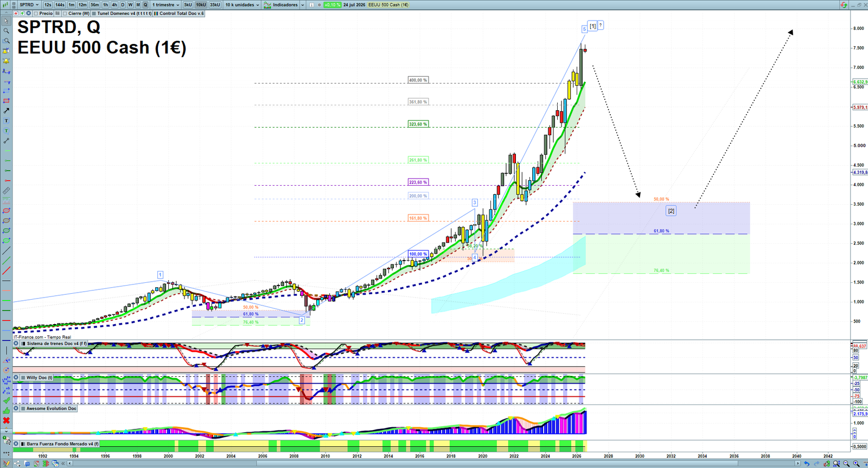Click the green plus icon beside Precio
This screenshot has width=868, height=468.
coord(22,14)
